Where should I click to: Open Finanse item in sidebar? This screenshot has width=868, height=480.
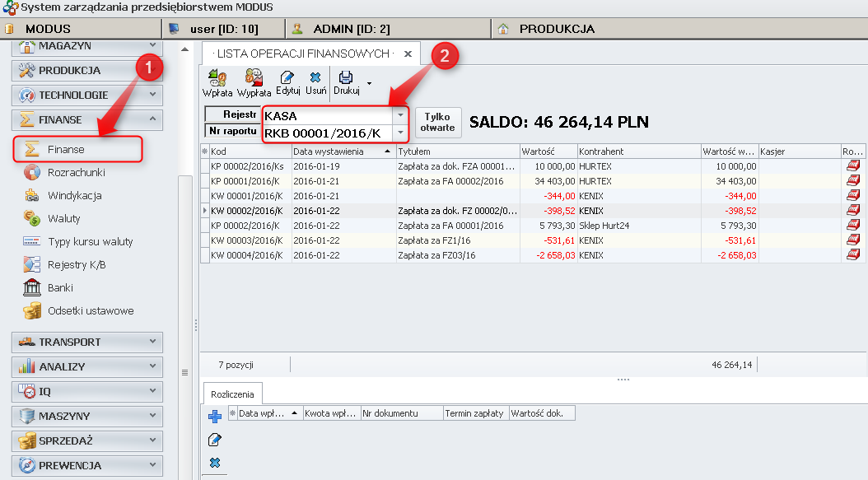pos(77,150)
